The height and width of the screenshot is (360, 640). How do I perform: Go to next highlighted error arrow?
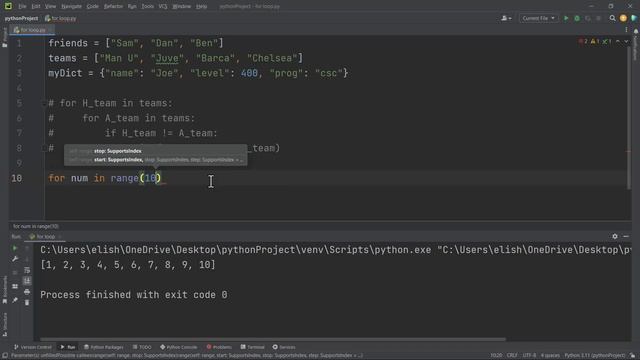[x=626, y=41]
